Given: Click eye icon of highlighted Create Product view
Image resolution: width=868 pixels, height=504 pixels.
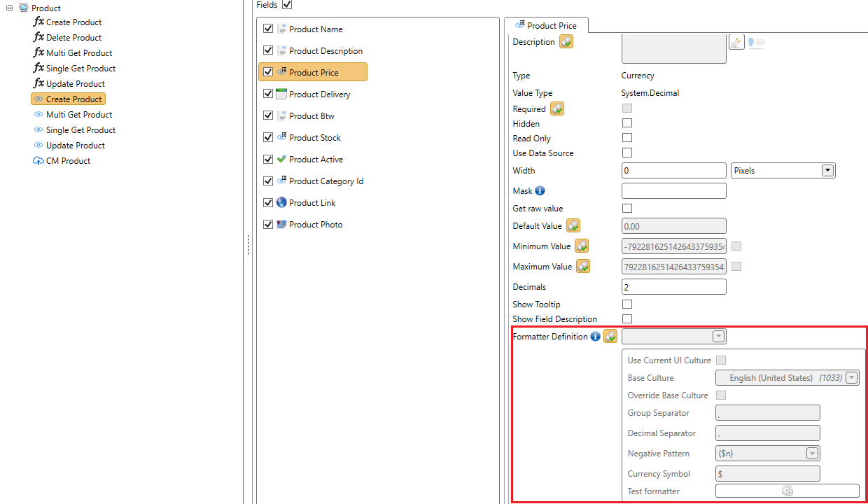Looking at the screenshot, I should 38,99.
